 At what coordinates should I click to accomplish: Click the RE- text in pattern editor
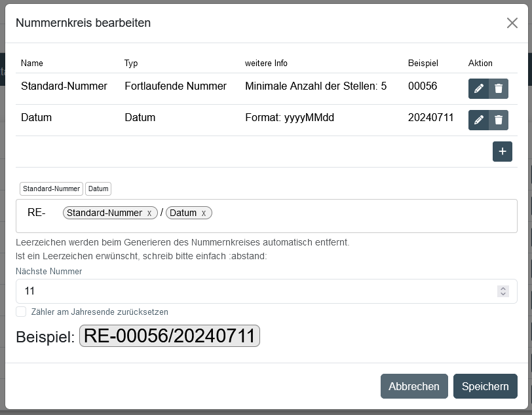pyautogui.click(x=36, y=213)
